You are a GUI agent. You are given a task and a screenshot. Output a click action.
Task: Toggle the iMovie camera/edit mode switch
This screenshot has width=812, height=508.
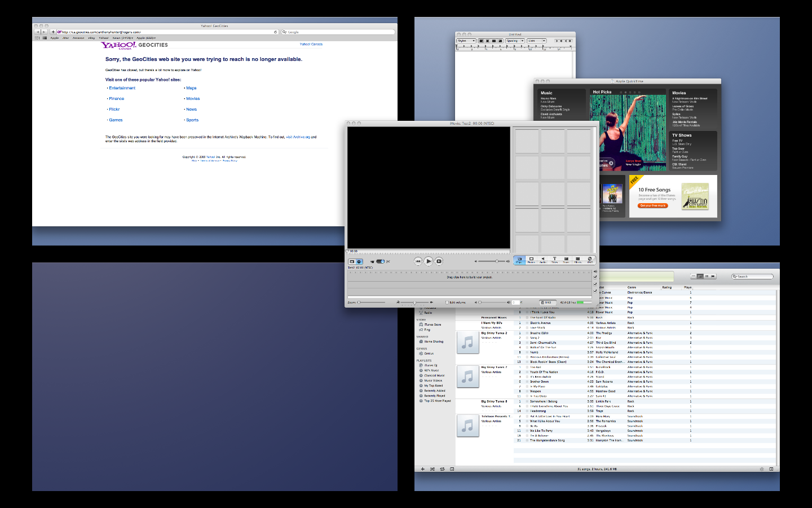coord(381,261)
